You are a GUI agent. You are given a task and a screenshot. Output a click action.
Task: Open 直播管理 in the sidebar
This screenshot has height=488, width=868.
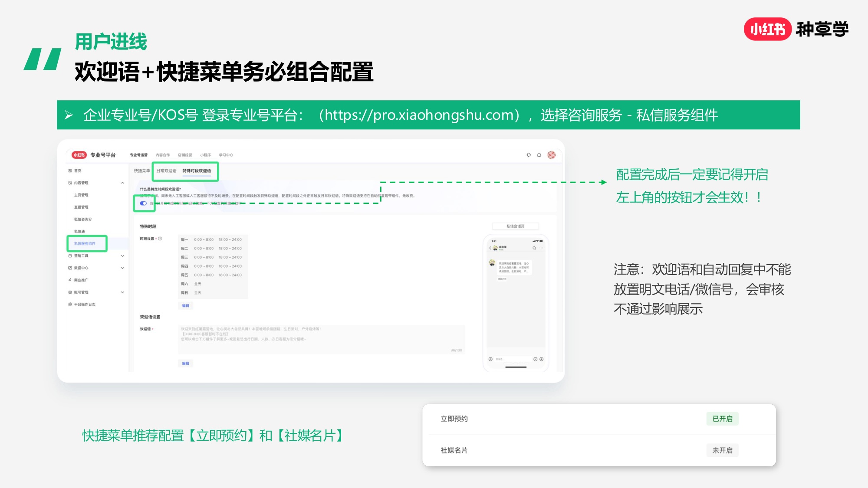point(81,207)
